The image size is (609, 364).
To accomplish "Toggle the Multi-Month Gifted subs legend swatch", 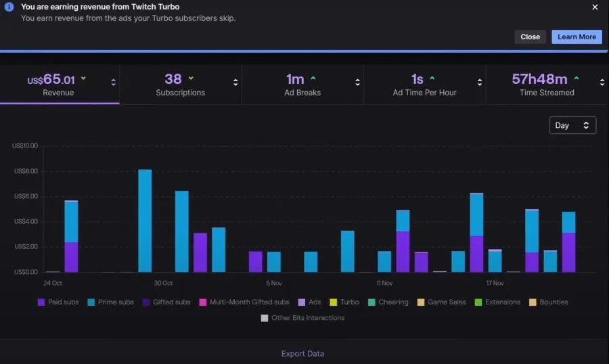I will tap(203, 302).
